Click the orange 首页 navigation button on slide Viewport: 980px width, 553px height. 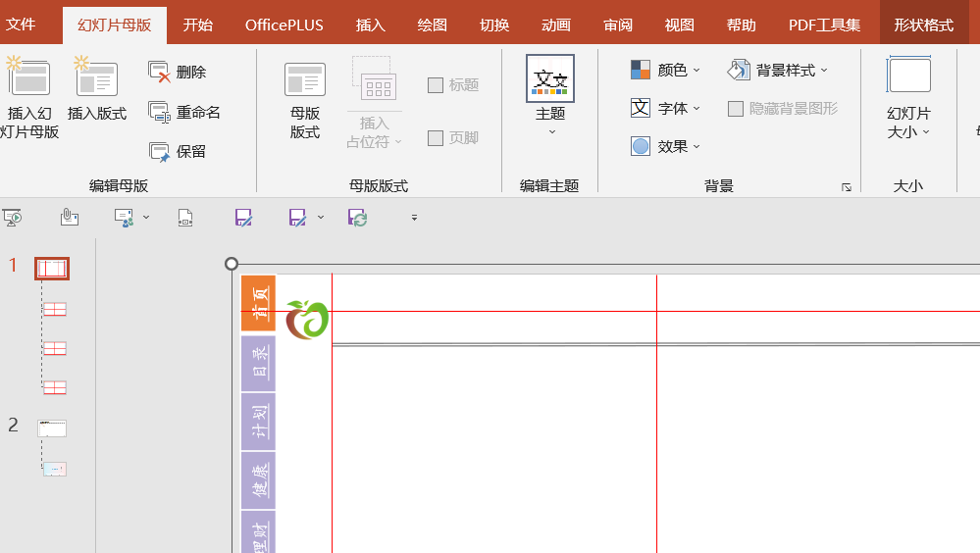(258, 303)
